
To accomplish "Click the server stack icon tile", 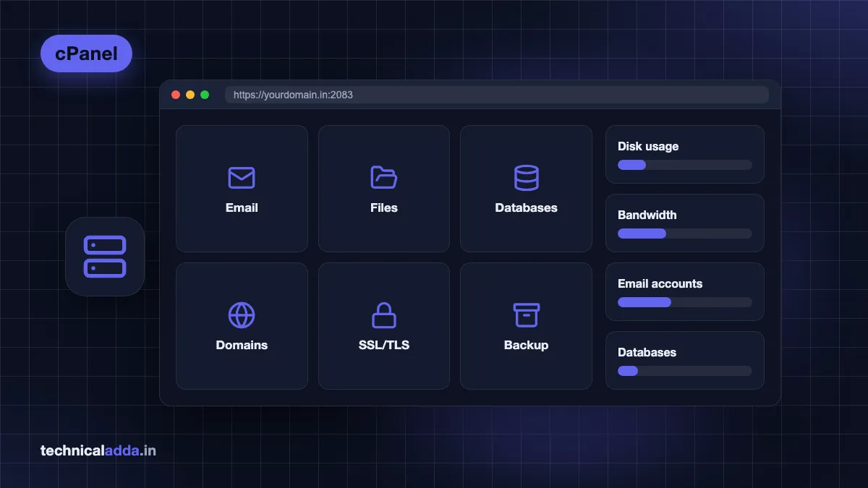I will (105, 257).
